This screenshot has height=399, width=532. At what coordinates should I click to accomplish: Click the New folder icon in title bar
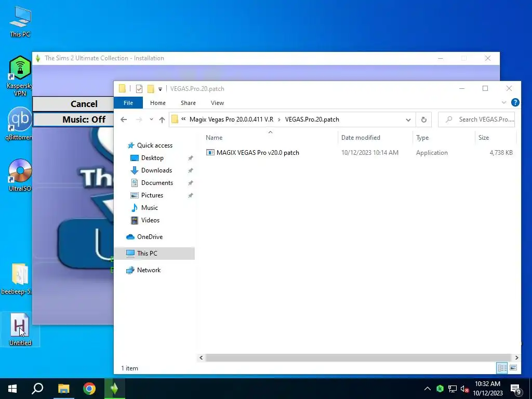pos(151,89)
